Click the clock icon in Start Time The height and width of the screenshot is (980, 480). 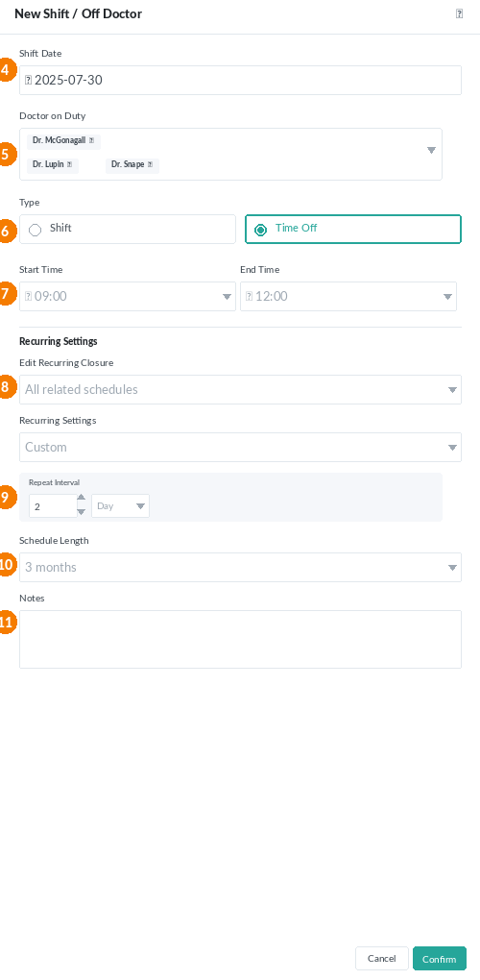point(28,296)
